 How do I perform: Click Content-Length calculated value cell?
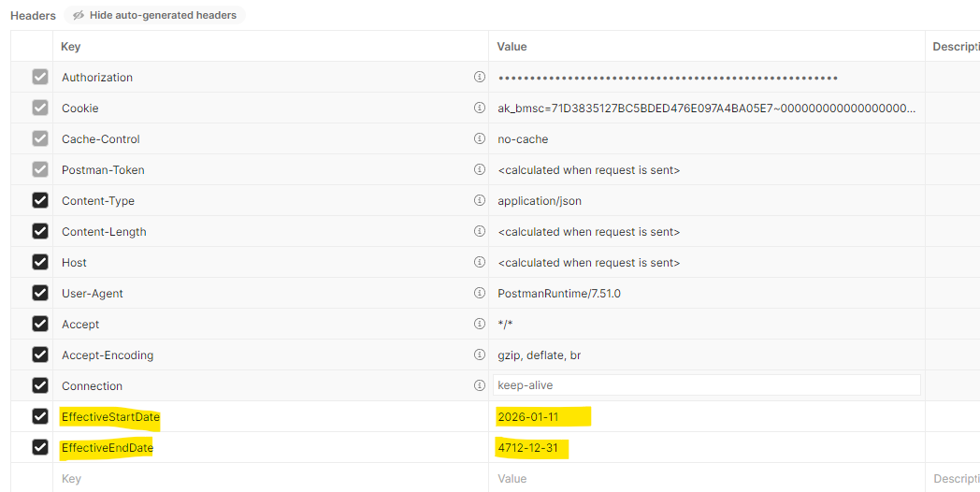[x=707, y=231]
